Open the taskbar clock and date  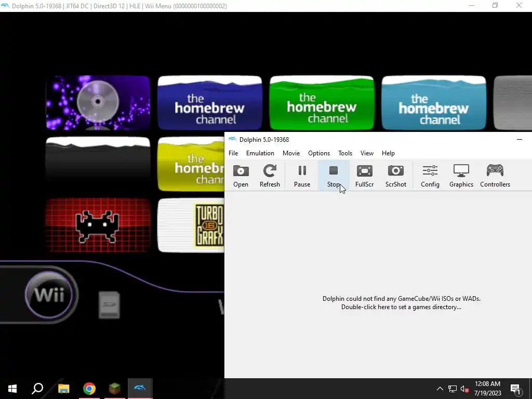click(x=487, y=389)
